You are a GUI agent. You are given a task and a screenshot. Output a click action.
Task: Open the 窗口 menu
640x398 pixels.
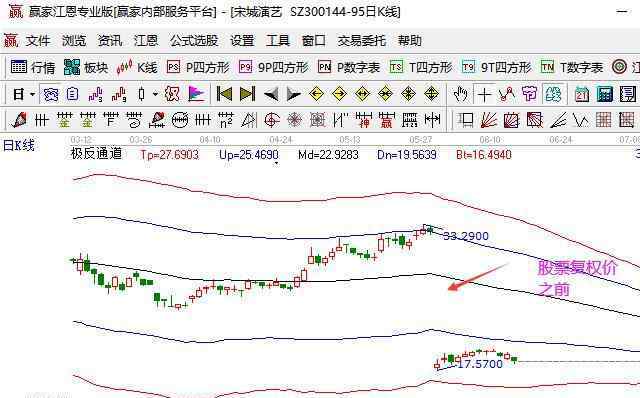pyautogui.click(x=314, y=40)
